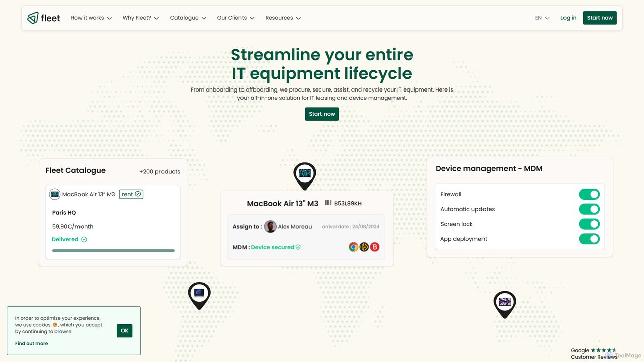Open the Catalogue menu
Screen dimensions: 644x362
pos(188,18)
